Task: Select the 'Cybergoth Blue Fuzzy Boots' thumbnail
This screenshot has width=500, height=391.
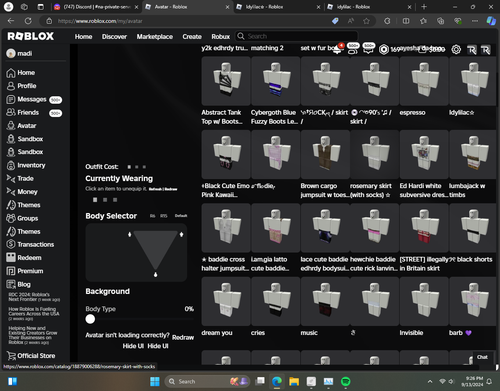Action: pyautogui.click(x=276, y=81)
